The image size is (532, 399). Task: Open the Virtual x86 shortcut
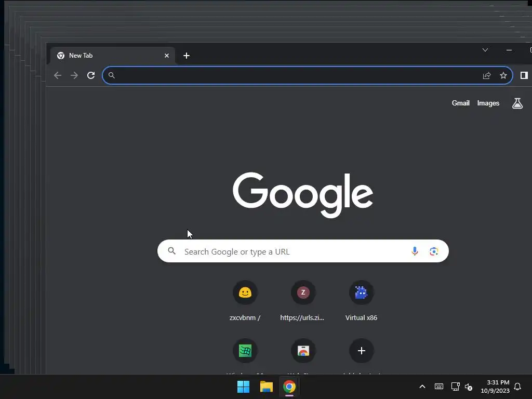[362, 301]
